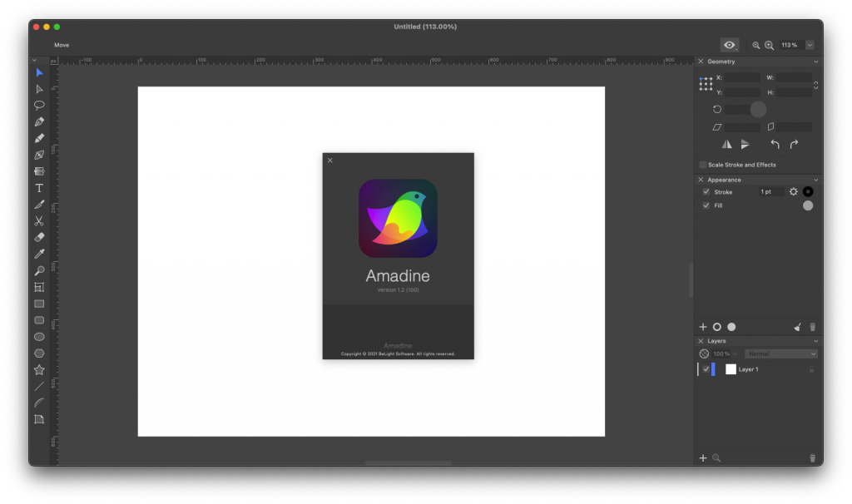Toggle Layer 1 visibility checkbox
Screen dimensions: 852x504
(706, 369)
